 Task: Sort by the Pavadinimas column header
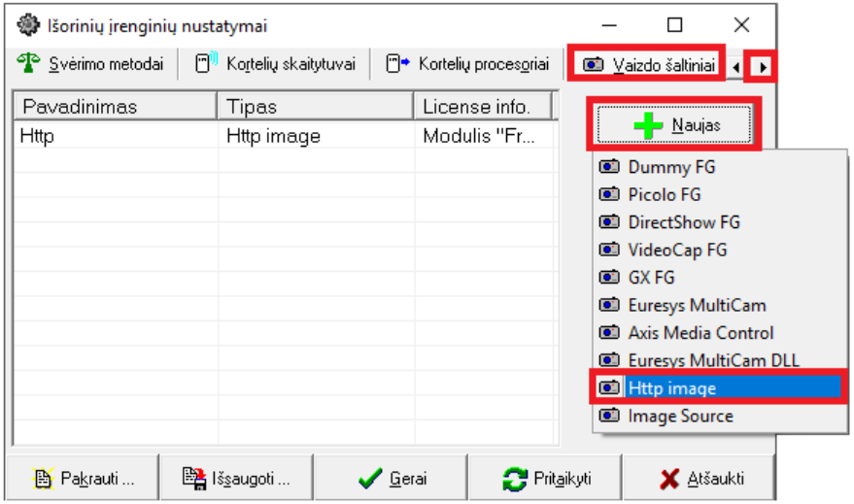pyautogui.click(x=115, y=106)
